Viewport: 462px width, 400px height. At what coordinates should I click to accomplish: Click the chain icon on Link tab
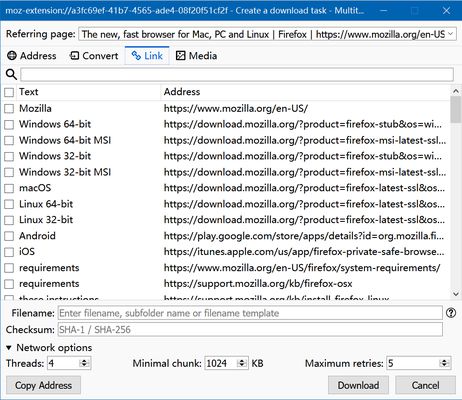point(136,56)
